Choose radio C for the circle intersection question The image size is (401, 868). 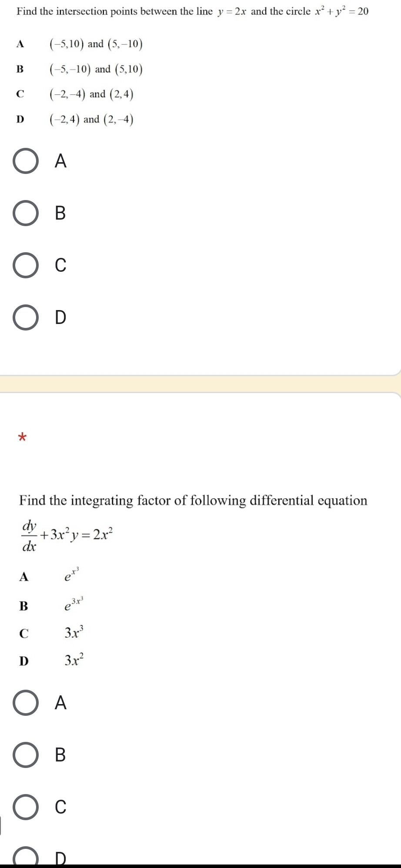point(26,265)
